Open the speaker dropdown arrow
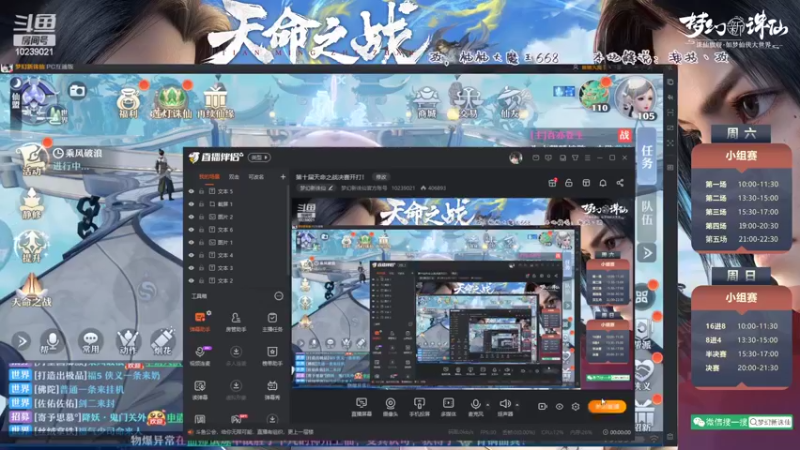This screenshot has width=800, height=450. coord(517,405)
